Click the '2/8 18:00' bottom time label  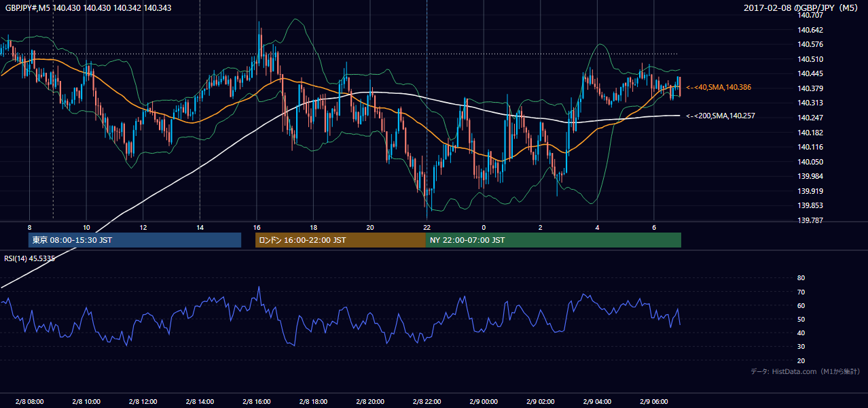(313, 402)
